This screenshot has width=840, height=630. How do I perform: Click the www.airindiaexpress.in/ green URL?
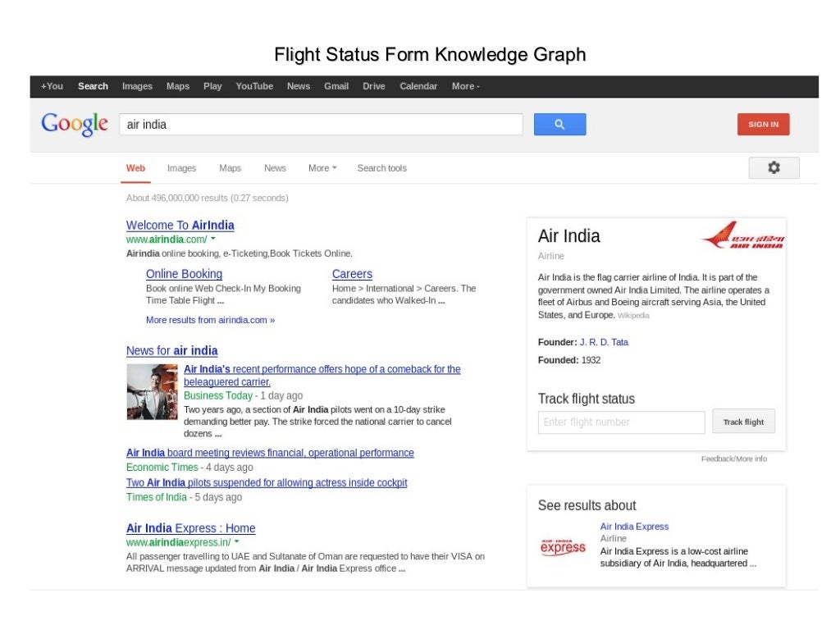tap(178, 542)
